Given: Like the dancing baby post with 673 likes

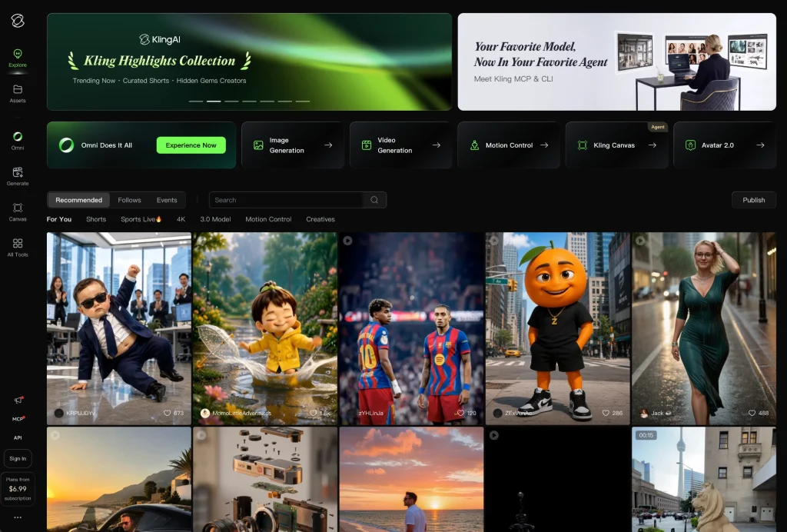Looking at the screenshot, I should click(x=167, y=413).
